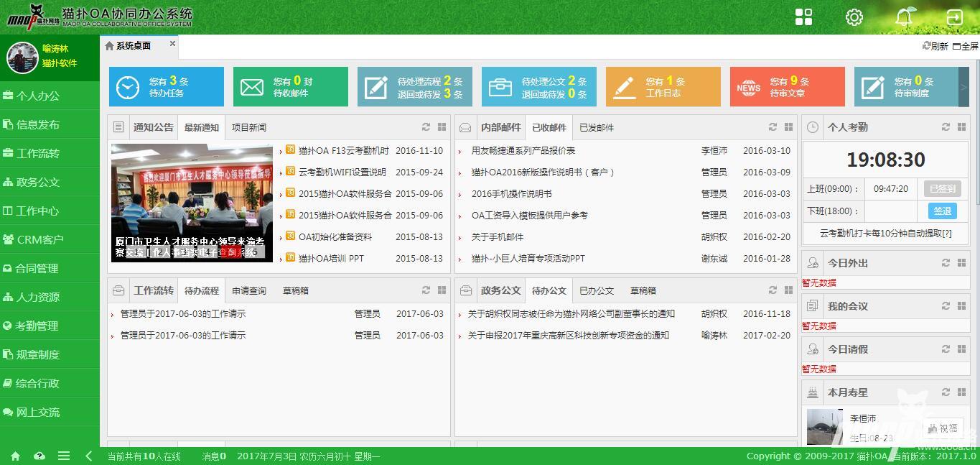The width and height of the screenshot is (980, 465).
Task: Click 全屏 fullscreen button
Action: tap(966, 46)
